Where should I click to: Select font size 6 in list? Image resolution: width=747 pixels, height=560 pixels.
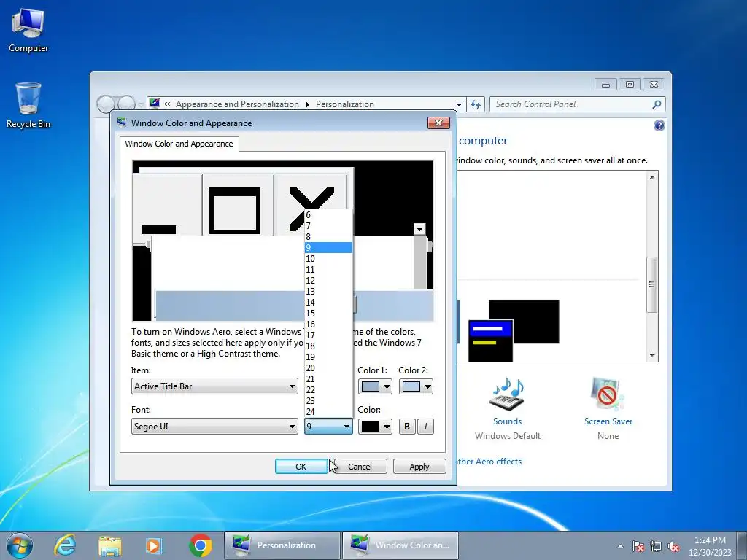(x=328, y=215)
